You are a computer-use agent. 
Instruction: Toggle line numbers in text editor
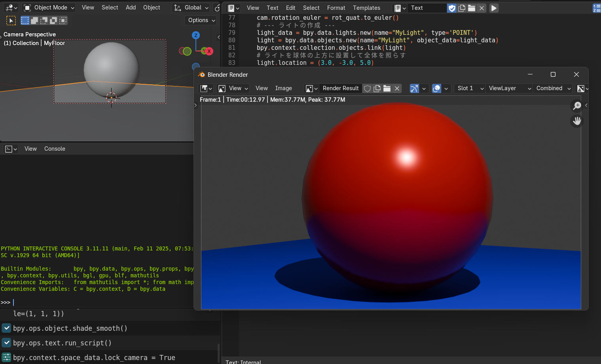[597, 8]
